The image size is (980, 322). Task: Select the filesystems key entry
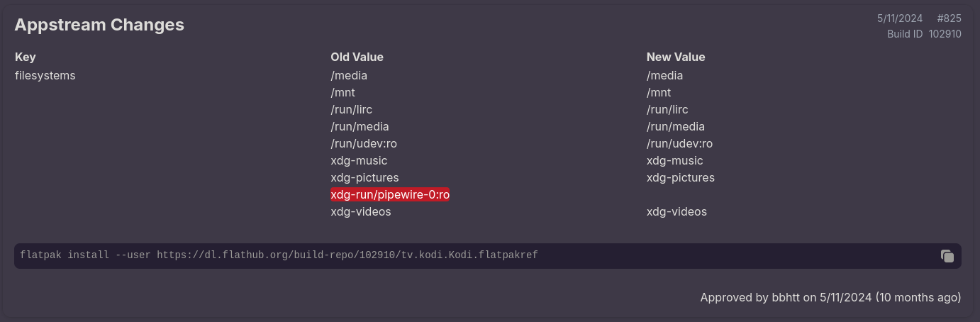pos(45,75)
